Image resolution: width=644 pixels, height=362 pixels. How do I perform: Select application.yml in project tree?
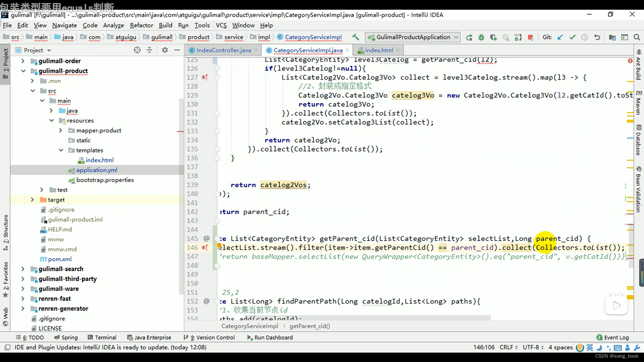click(97, 170)
